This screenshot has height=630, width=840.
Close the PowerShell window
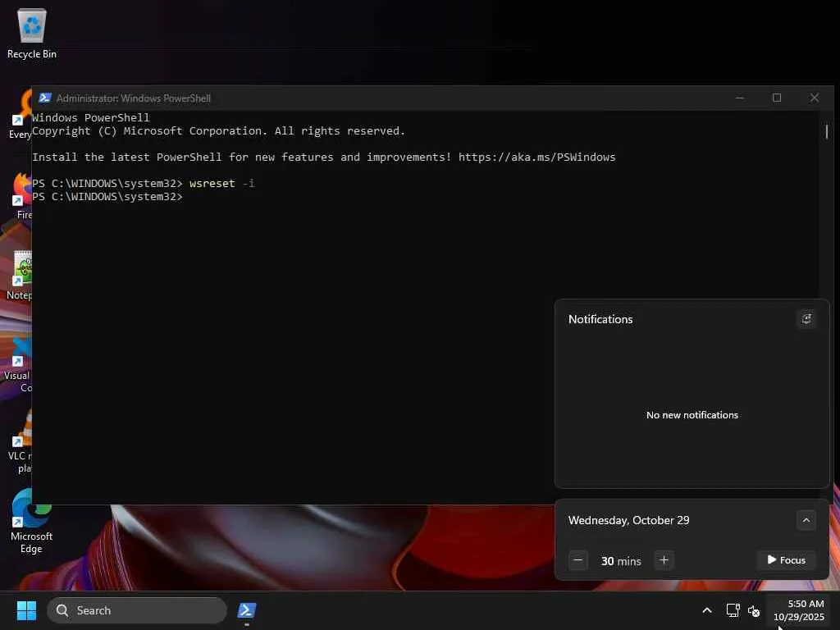(x=815, y=98)
